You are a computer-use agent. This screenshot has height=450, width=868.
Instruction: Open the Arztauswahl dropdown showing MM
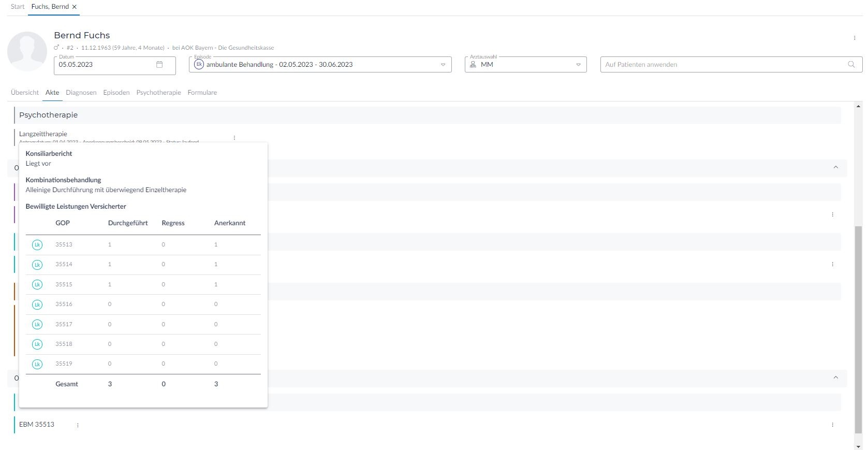(x=578, y=65)
